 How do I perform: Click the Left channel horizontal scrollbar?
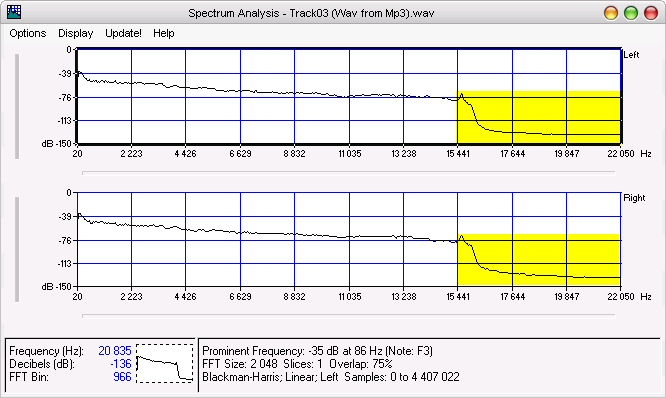348,173
